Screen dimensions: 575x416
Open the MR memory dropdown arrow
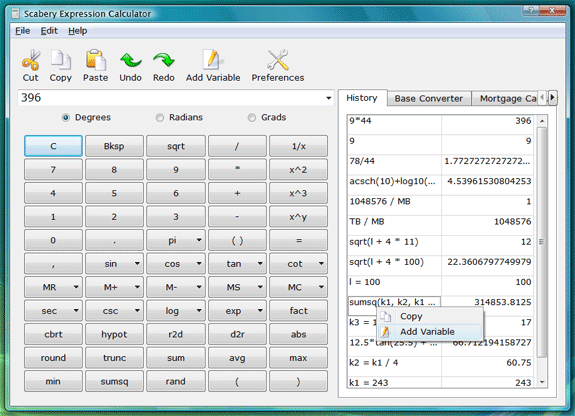click(76, 287)
